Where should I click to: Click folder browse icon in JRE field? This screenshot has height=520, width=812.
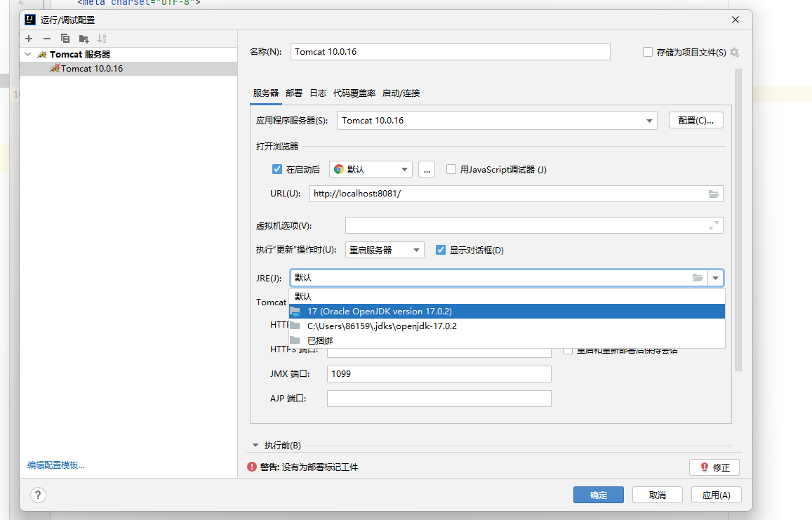[x=698, y=278]
